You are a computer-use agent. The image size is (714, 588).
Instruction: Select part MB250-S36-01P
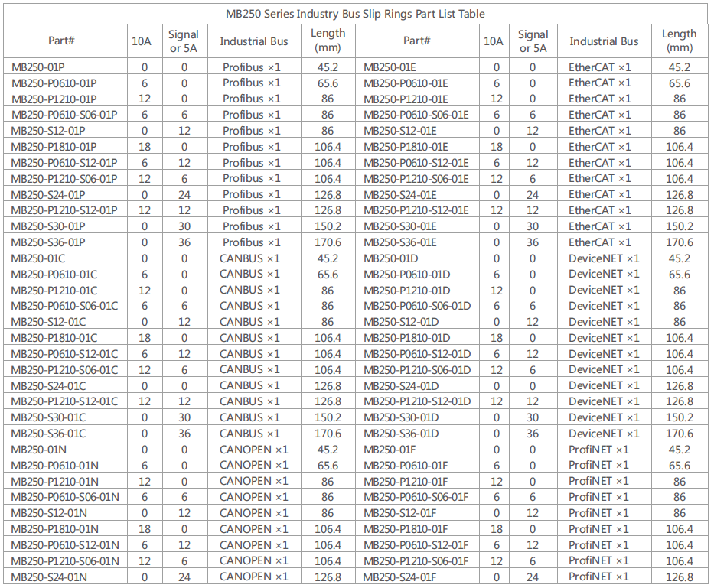(x=48, y=242)
